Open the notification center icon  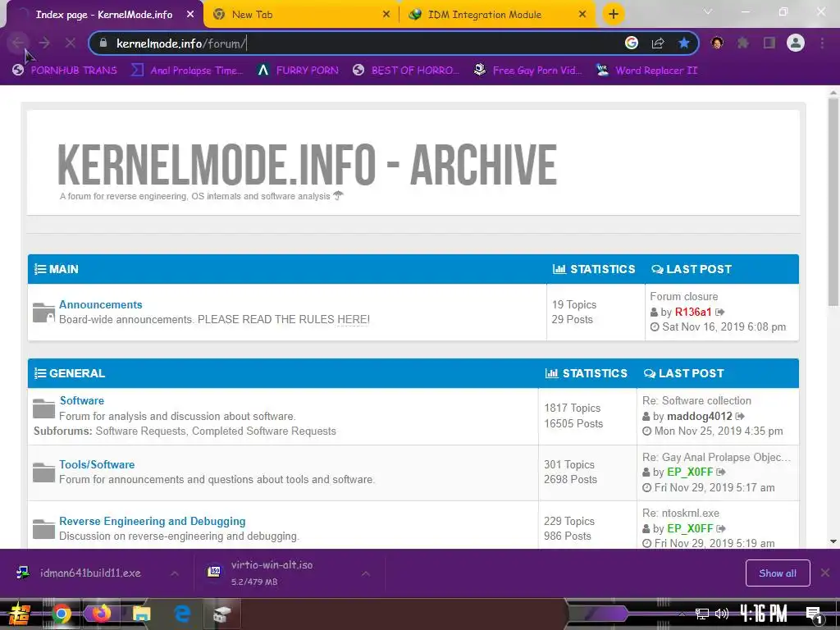click(x=814, y=614)
